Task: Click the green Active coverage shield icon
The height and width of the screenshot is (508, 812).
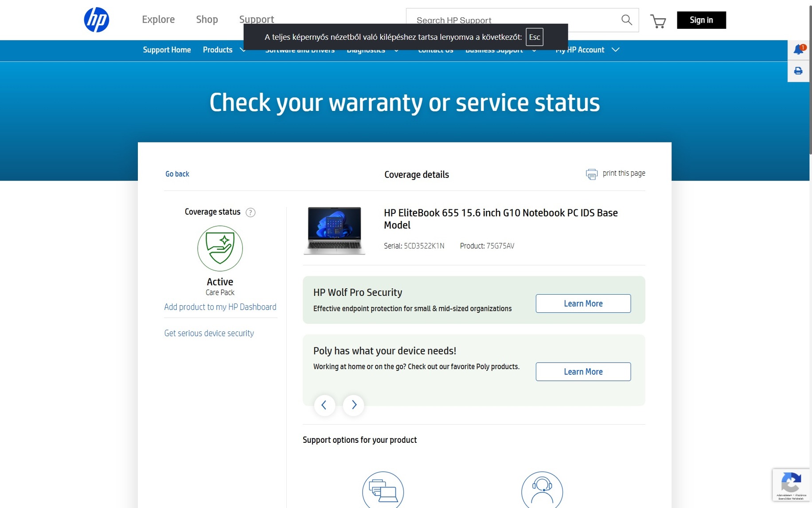Action: pos(220,248)
